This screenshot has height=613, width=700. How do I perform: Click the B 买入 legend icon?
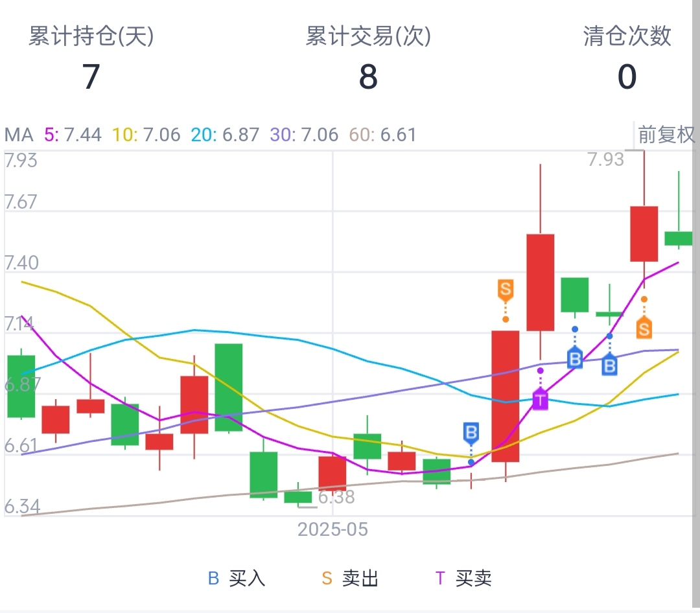(214, 578)
